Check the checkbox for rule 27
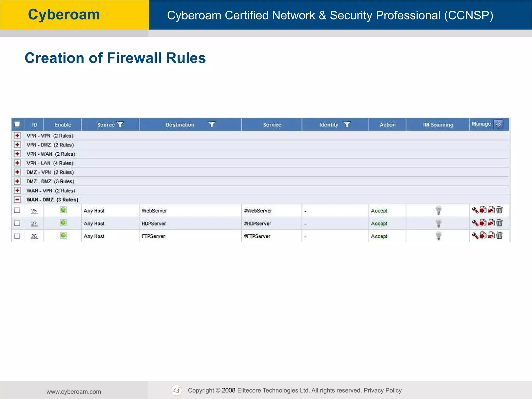 point(17,223)
